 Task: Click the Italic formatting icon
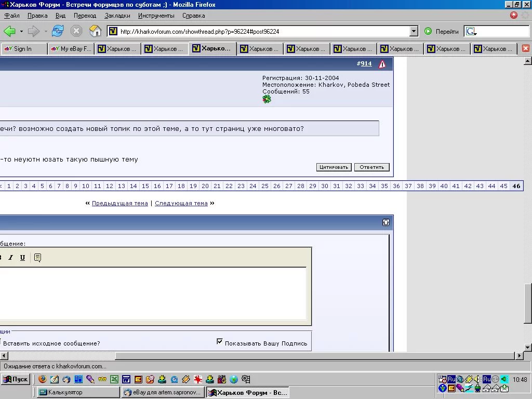[x=10, y=258]
